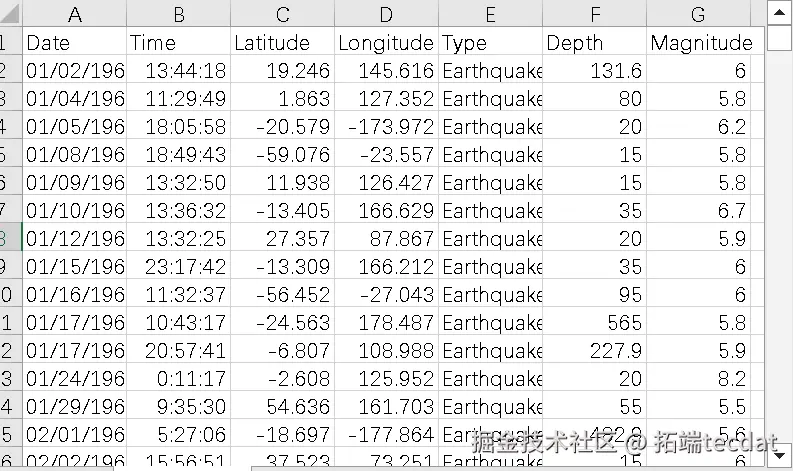Select column D header

[x=386, y=14]
